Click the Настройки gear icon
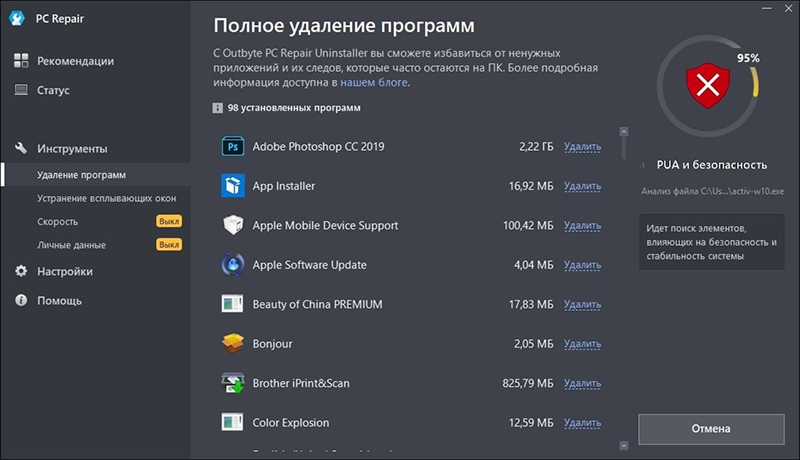Image resolution: width=800 pixels, height=460 pixels. pos(21,271)
